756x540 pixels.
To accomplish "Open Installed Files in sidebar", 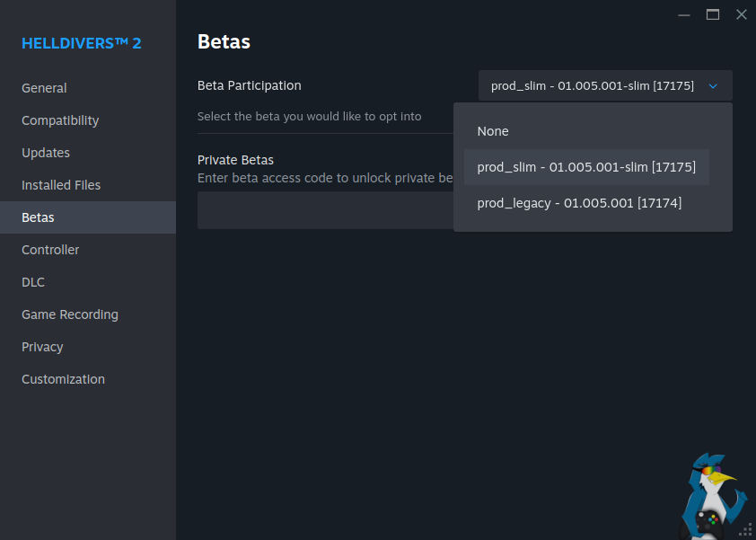I will click(x=61, y=185).
